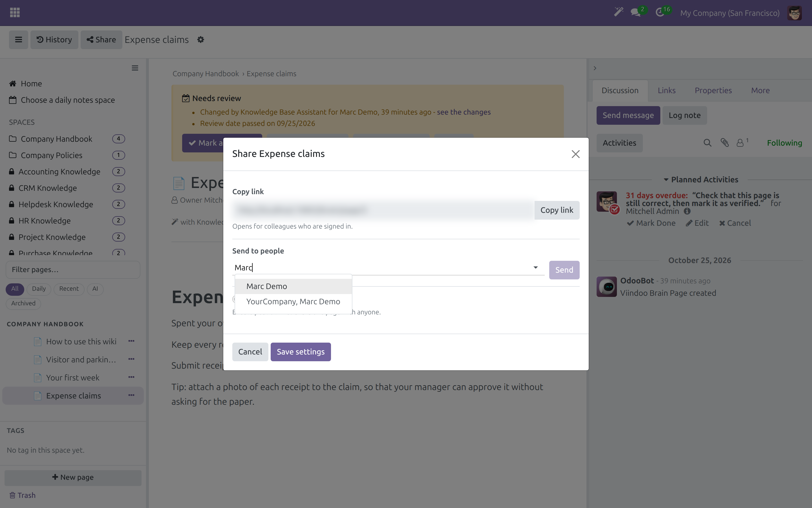Click Save settings button
Screen dimensions: 812x508
[301, 352]
